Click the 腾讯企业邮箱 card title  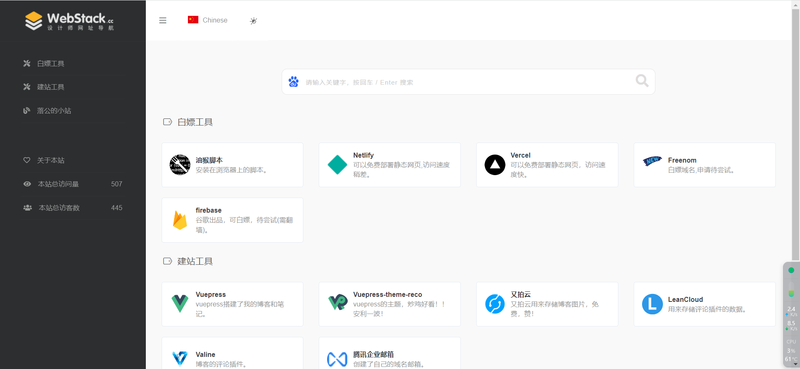[373, 355]
